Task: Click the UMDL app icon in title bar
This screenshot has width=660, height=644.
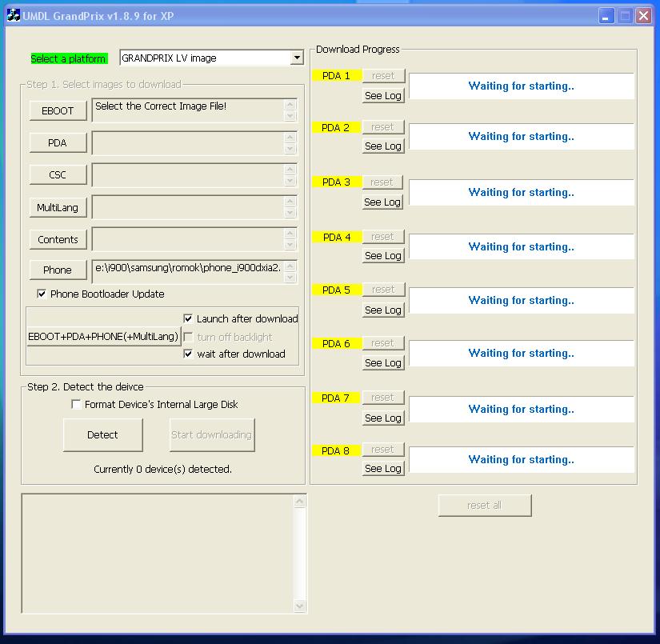Action: pyautogui.click(x=13, y=15)
